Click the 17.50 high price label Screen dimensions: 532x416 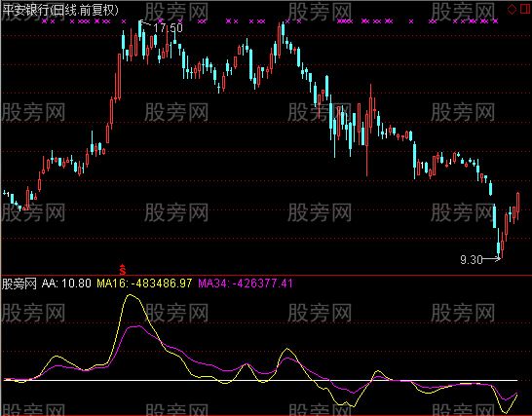click(168, 28)
